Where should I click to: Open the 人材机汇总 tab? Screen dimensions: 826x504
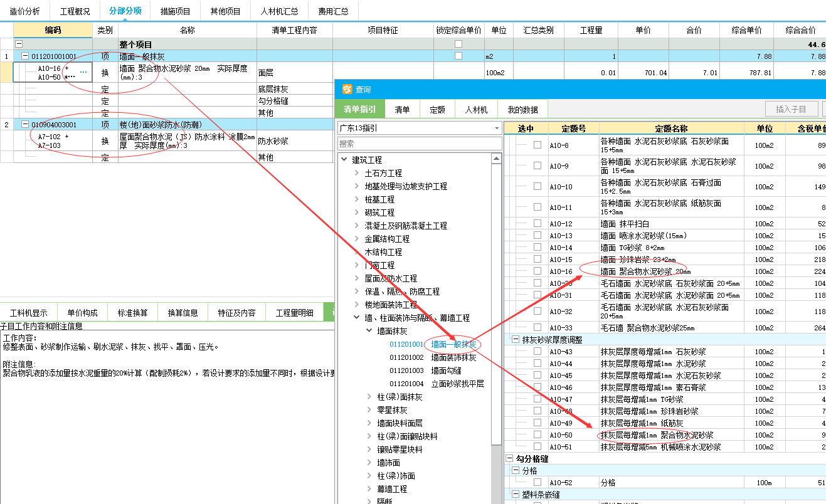click(280, 11)
